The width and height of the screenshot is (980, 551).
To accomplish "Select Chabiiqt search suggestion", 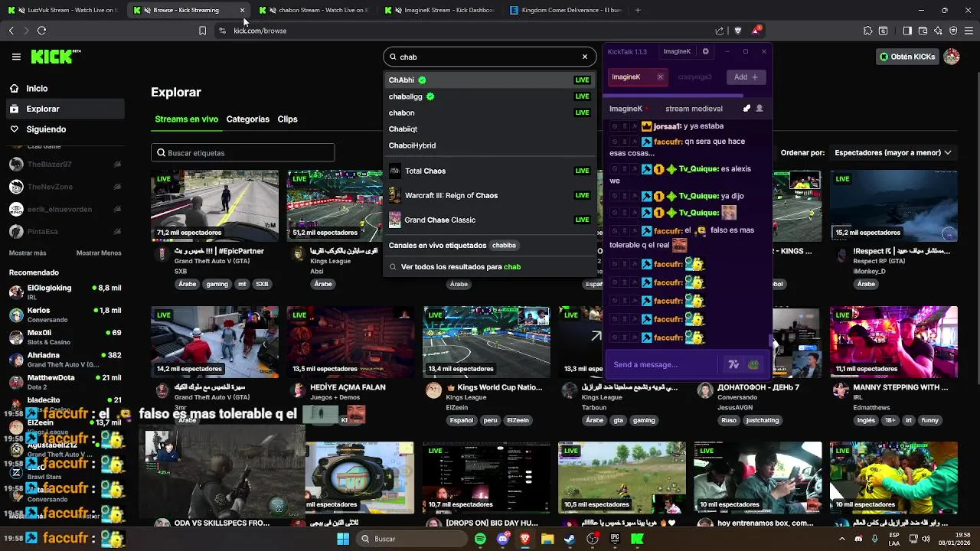I will point(489,129).
